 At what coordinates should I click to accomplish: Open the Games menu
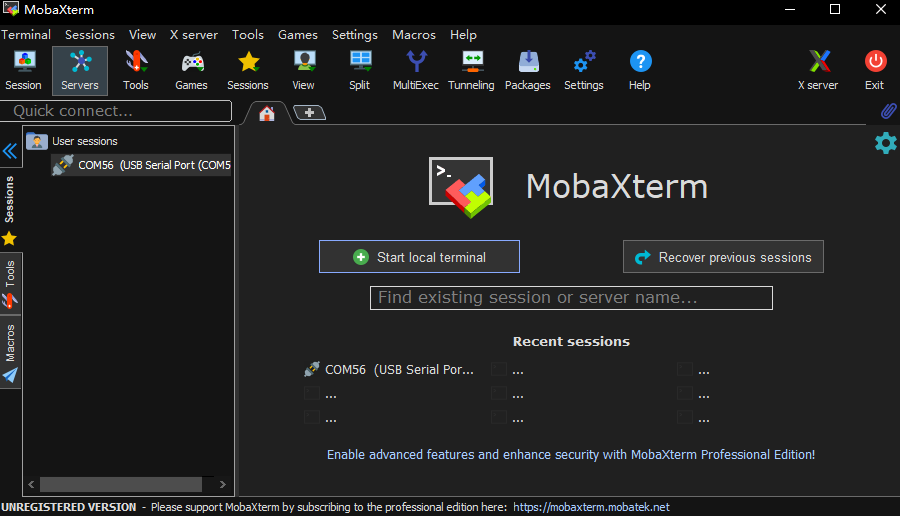coord(298,35)
